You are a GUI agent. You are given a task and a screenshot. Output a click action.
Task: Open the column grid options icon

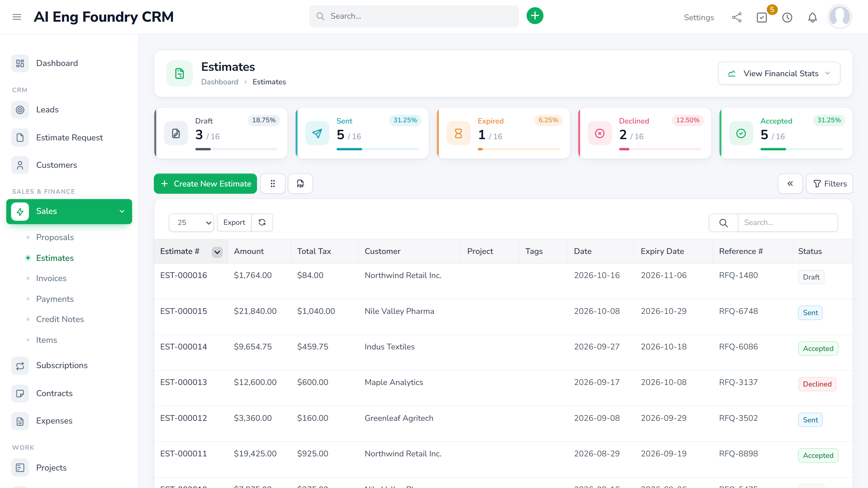click(272, 183)
